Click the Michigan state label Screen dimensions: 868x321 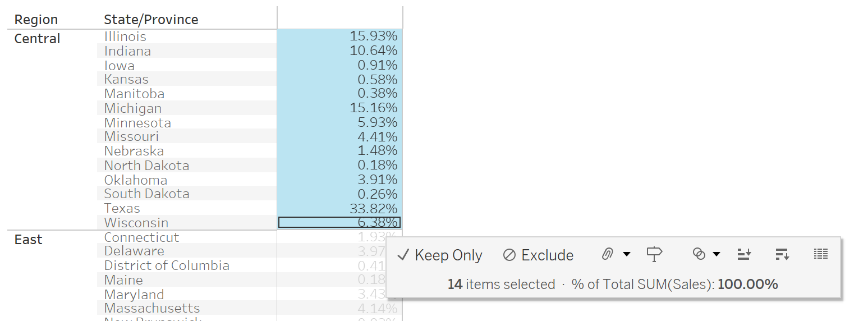click(132, 108)
